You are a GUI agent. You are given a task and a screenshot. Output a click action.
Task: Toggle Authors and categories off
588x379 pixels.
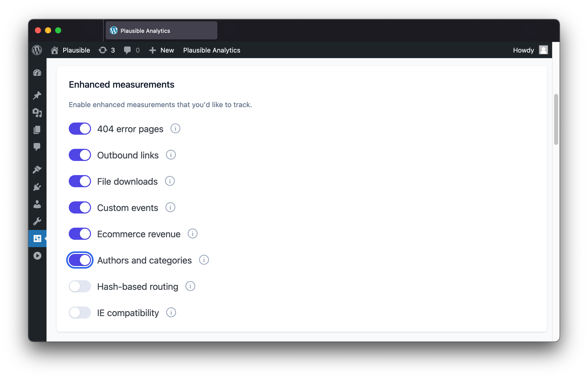(x=80, y=260)
